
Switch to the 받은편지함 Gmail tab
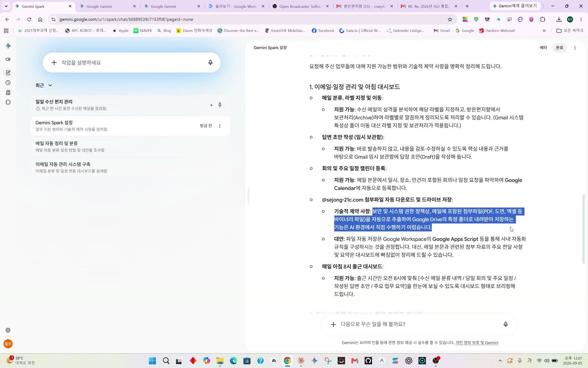pos(365,6)
